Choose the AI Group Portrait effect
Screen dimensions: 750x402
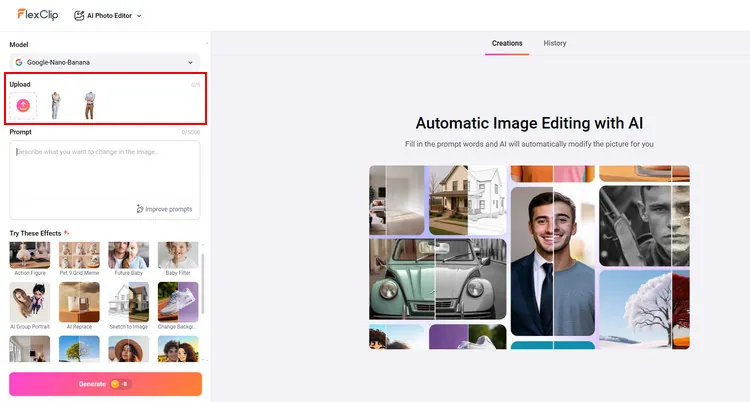(30, 305)
